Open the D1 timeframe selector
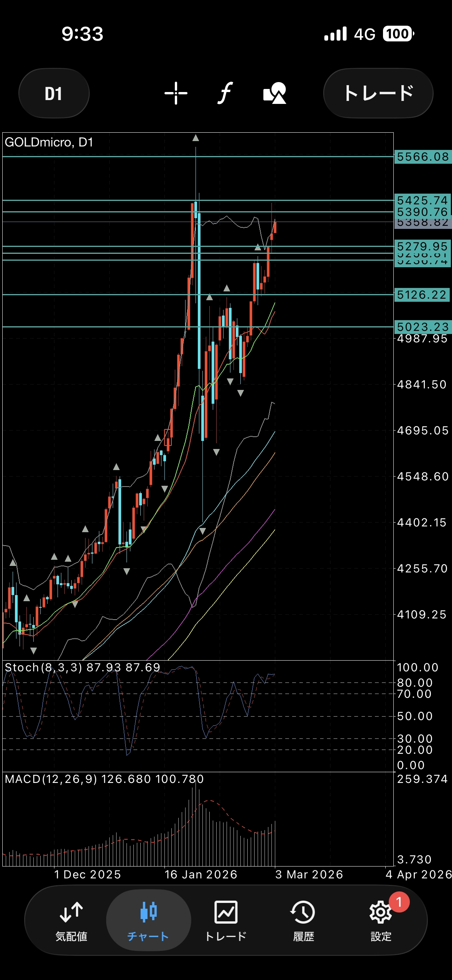 54,94
